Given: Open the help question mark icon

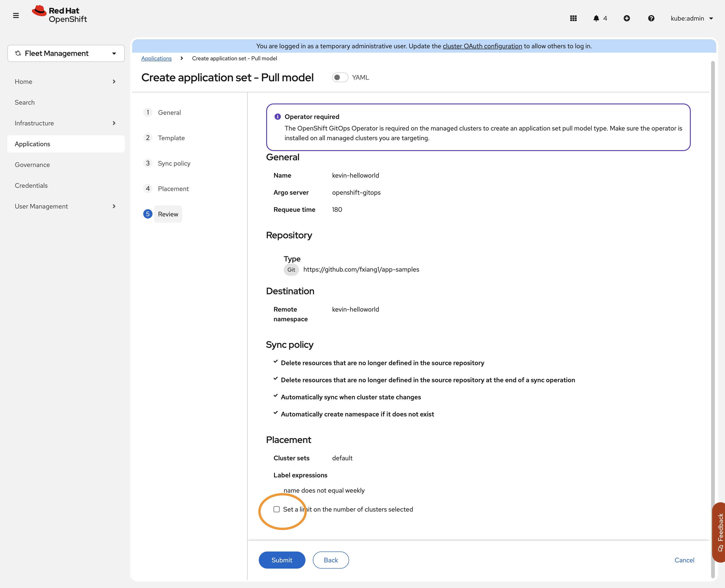Looking at the screenshot, I should [651, 18].
